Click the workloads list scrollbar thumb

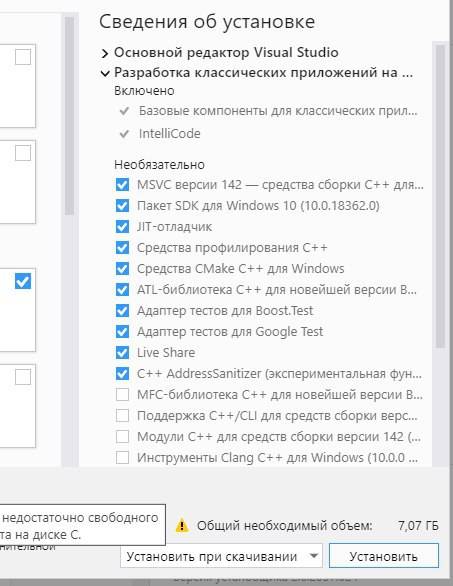69,116
